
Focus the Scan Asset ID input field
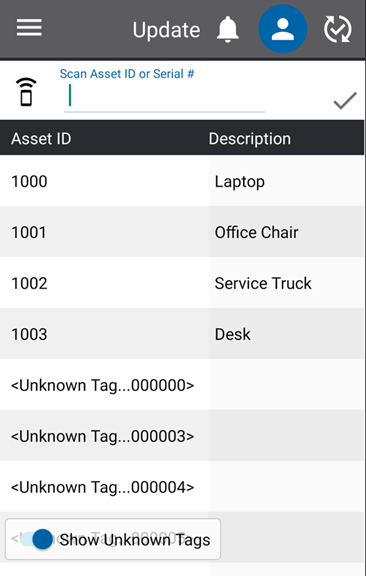tap(164, 96)
